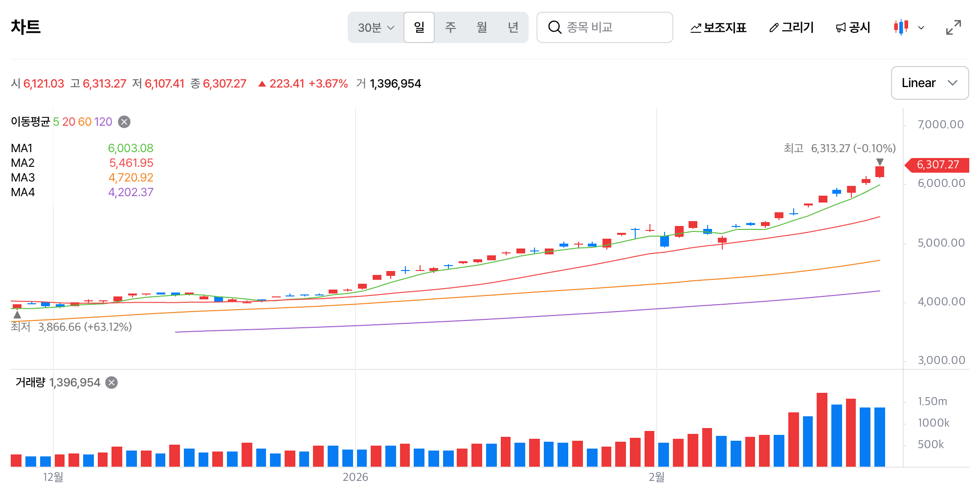Click the 2월 date axis label
Viewport: 980px width, 497px height.
point(657,477)
